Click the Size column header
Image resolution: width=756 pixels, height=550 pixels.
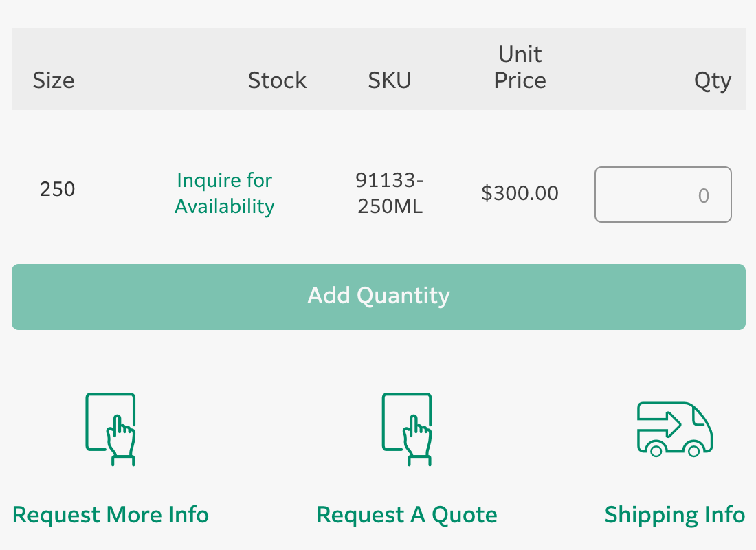click(x=53, y=80)
